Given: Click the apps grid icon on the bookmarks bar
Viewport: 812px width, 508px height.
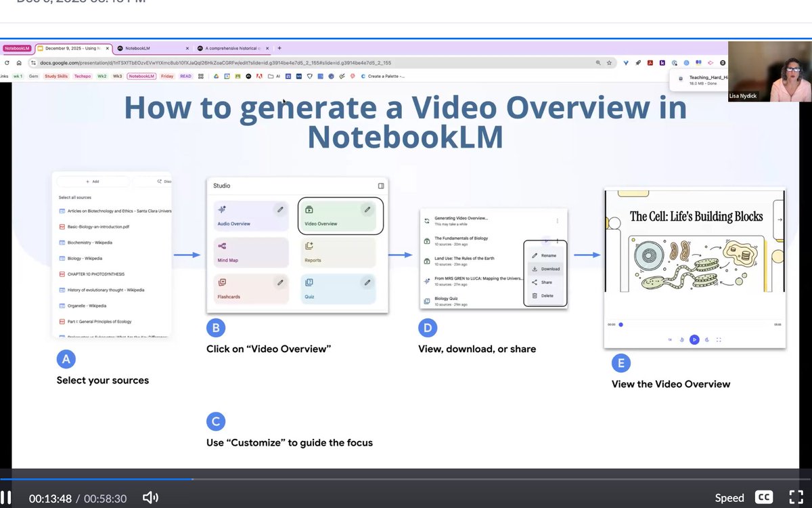Looking at the screenshot, I should (x=200, y=76).
